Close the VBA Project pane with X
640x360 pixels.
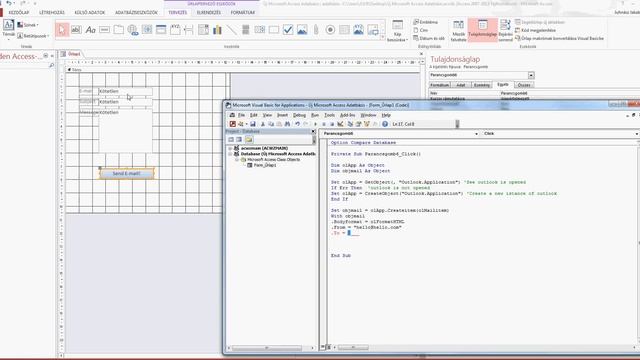pos(313,131)
